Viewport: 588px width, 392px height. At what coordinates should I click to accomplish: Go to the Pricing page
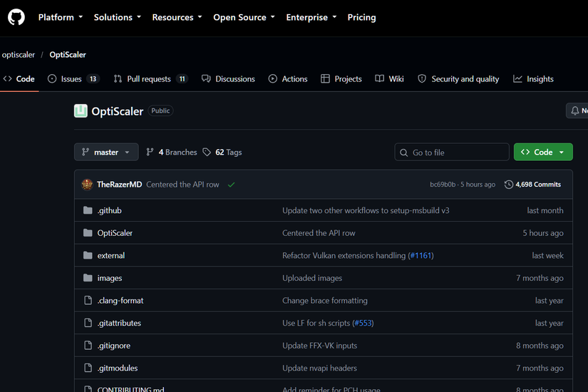pos(361,17)
